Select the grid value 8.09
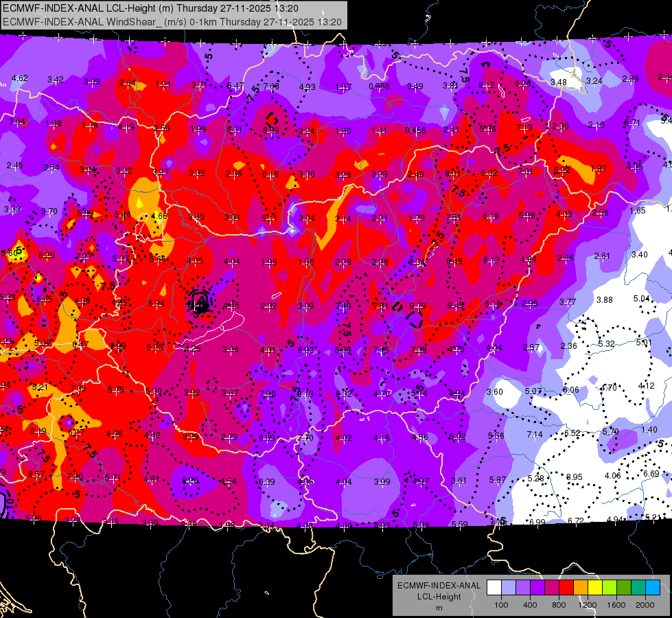The image size is (672, 618). [118, 345]
